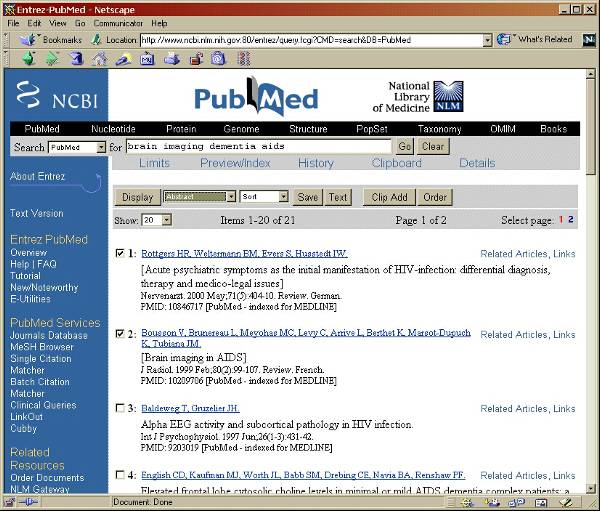This screenshot has width=600, height=511.
Task: Collapse the Location toolbar using its handle
Action: [x=5, y=39]
